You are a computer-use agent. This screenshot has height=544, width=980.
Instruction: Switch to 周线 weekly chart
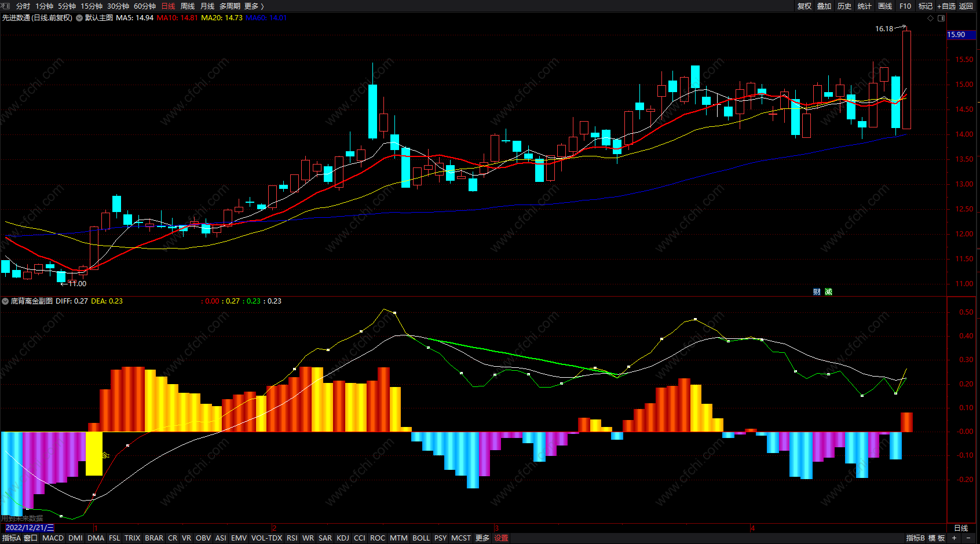point(188,6)
